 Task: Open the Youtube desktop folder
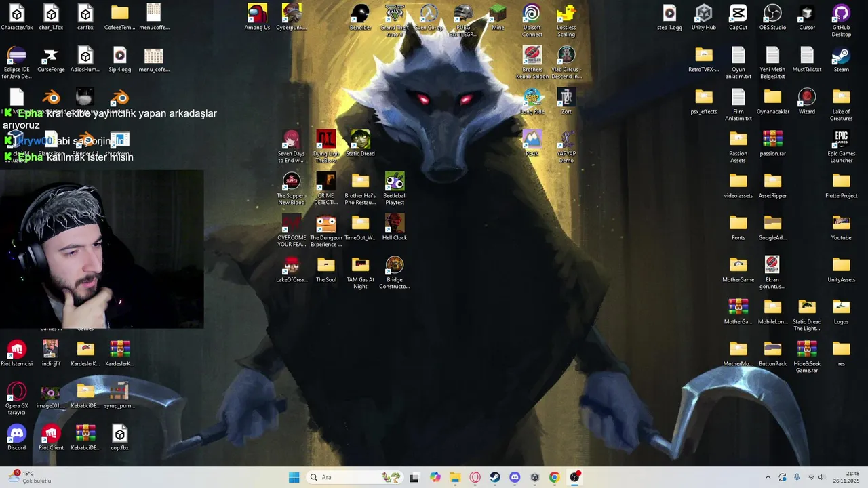coord(841,228)
